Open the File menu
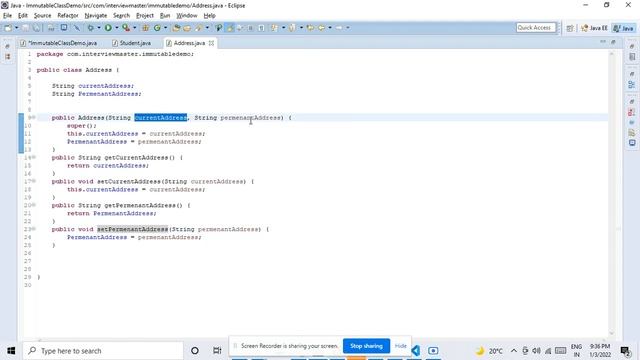Viewport: 640px width, 360px height. (7, 16)
